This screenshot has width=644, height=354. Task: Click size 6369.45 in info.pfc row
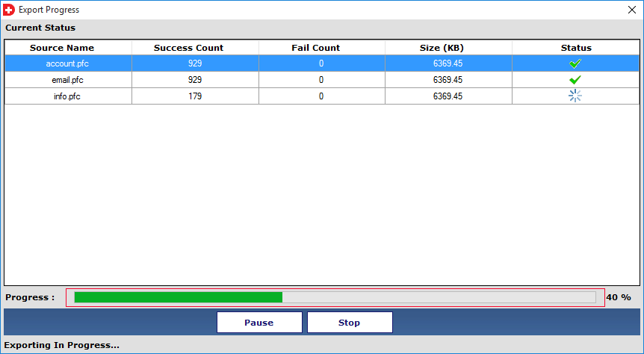coord(448,96)
